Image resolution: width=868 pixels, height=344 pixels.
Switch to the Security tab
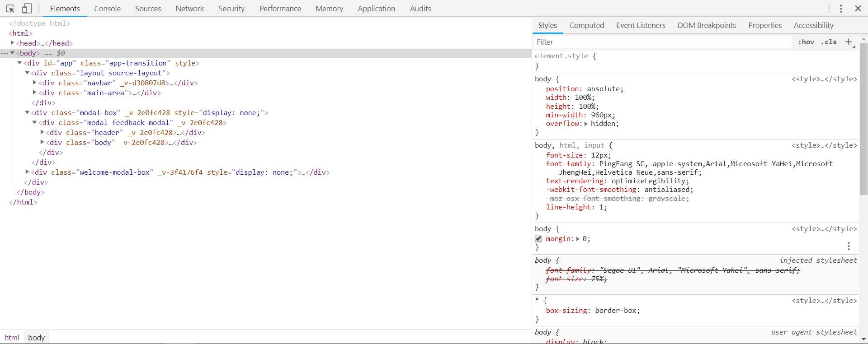[231, 9]
